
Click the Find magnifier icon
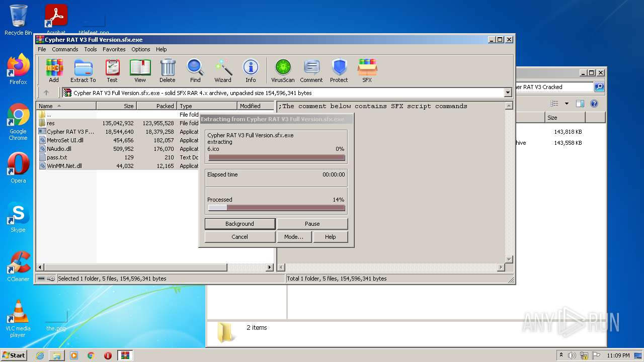195,70
